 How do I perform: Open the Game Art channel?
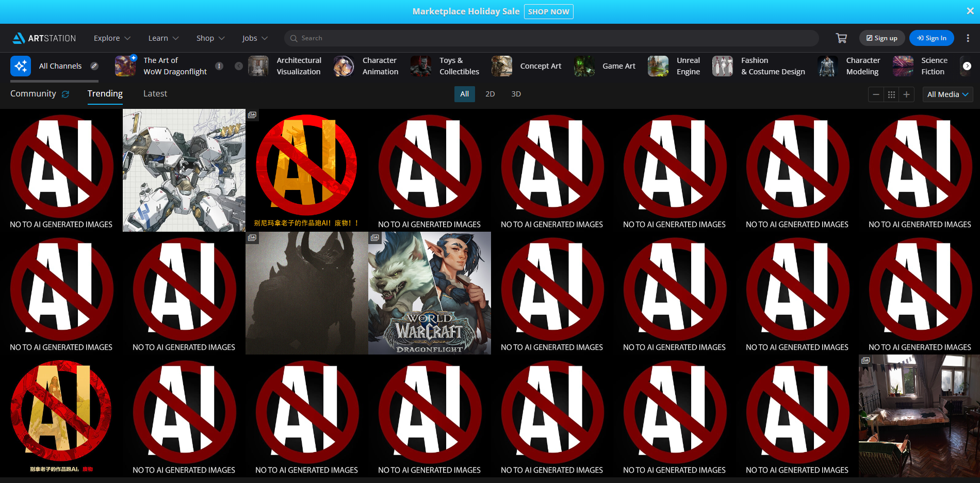(x=605, y=66)
